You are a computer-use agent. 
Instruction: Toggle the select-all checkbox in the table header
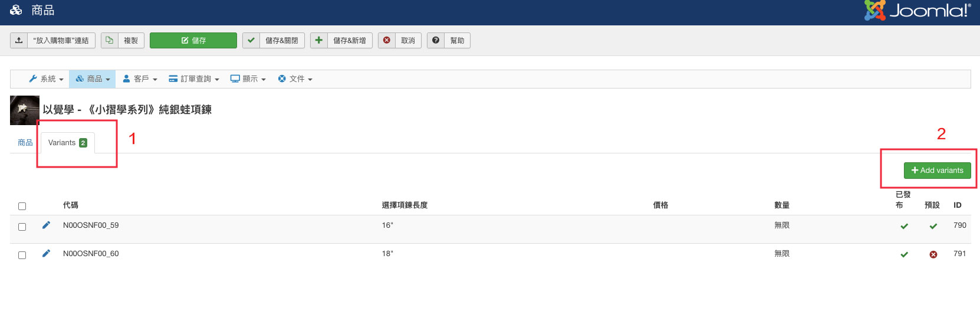click(22, 206)
